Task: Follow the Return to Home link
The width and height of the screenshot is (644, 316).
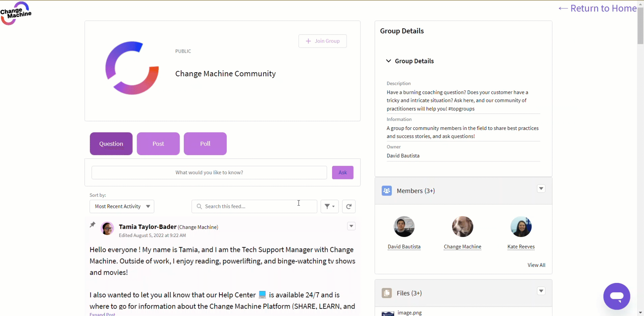Action: tap(597, 8)
